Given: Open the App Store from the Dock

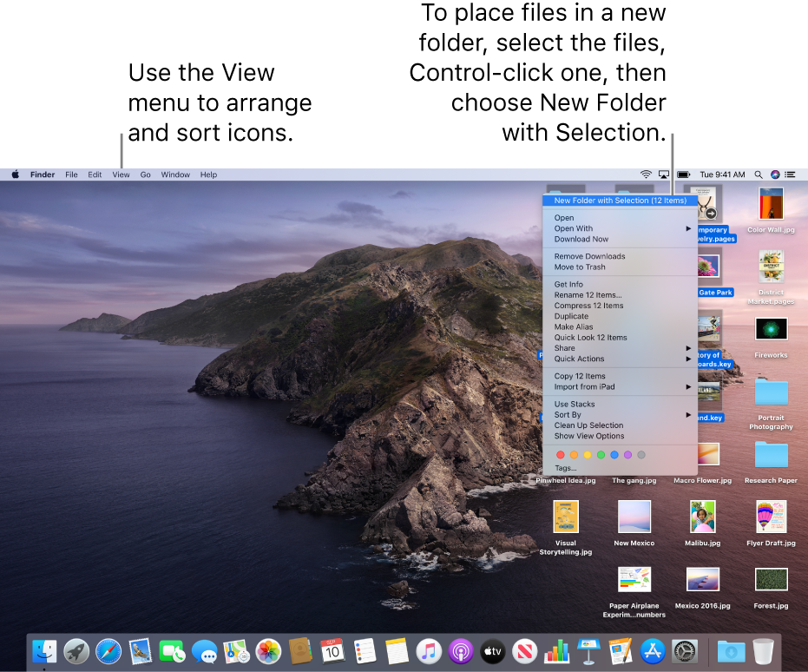Looking at the screenshot, I should coord(652,650).
